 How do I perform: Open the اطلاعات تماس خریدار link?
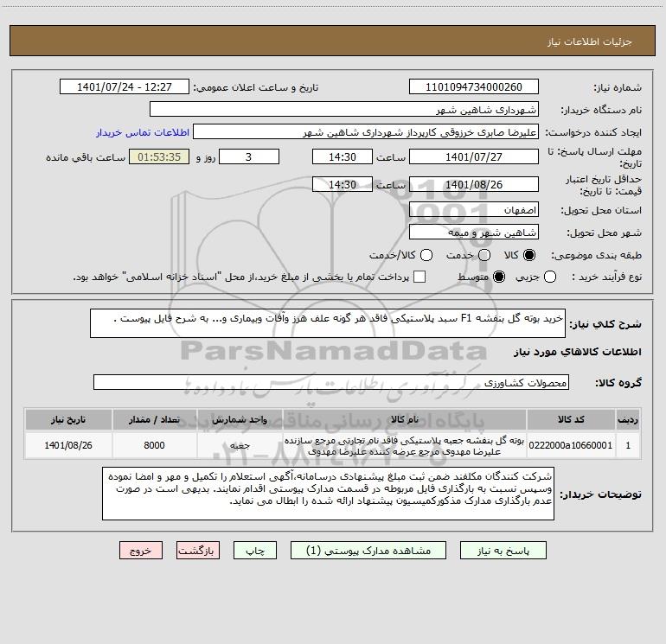coord(143,132)
